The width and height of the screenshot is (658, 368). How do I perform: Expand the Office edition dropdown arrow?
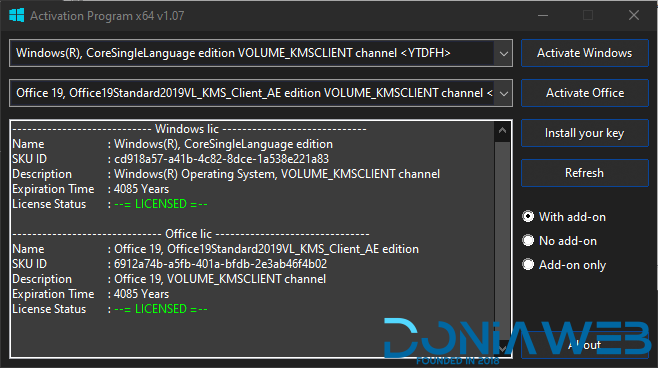point(504,93)
